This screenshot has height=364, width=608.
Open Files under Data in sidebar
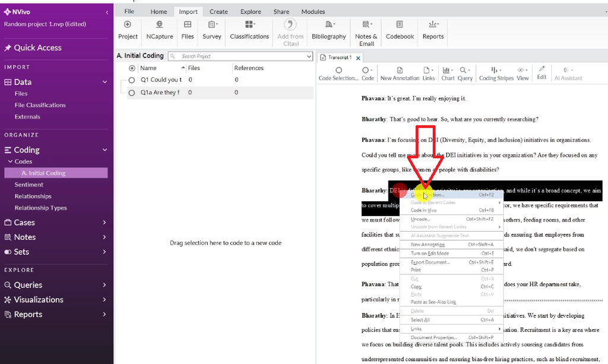click(21, 93)
